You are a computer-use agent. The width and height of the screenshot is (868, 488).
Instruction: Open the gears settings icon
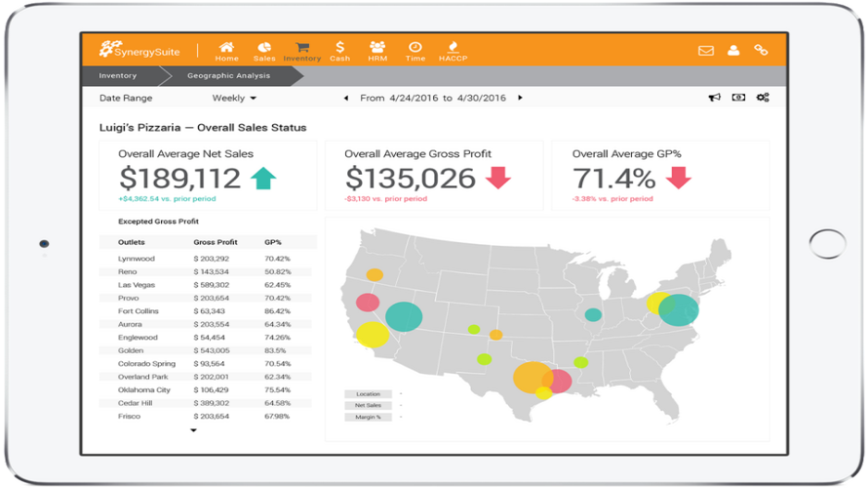(763, 98)
